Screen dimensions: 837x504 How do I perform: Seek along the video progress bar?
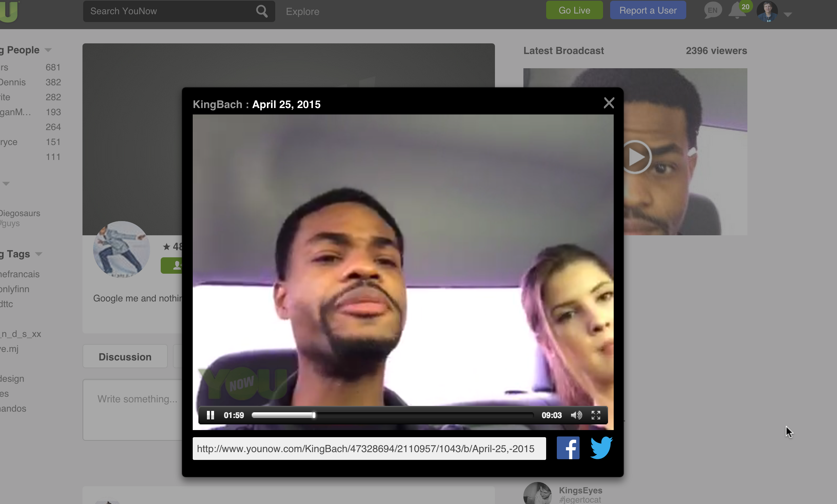[391, 415]
